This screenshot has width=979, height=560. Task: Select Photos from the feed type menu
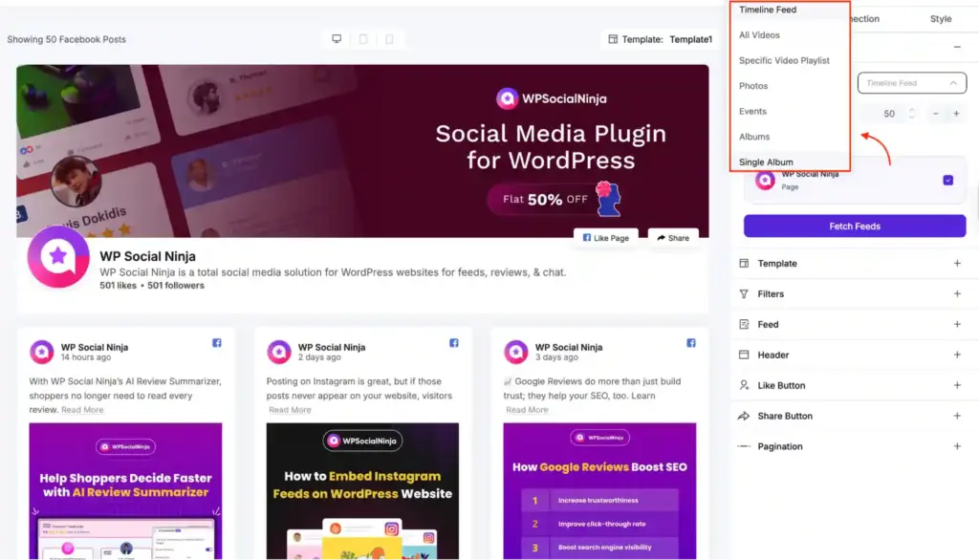tap(753, 85)
